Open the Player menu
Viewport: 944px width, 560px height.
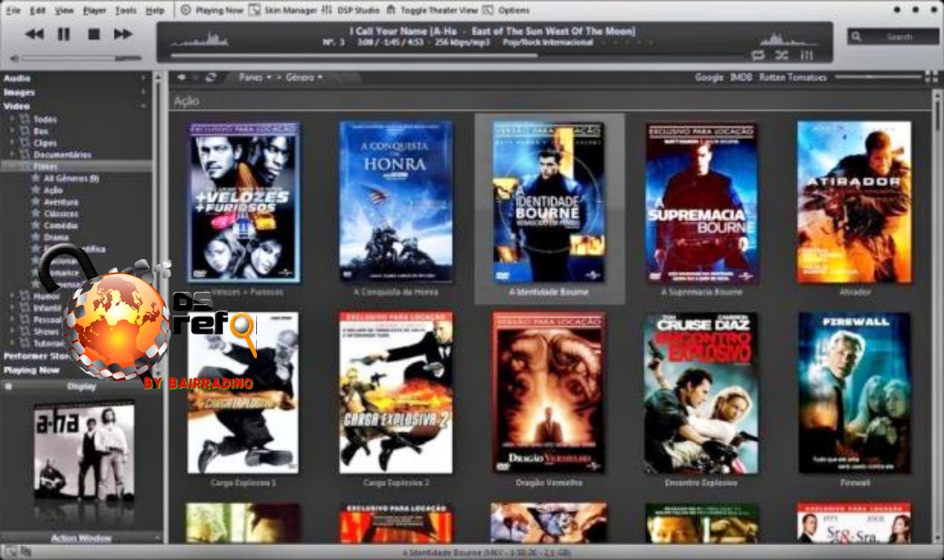pyautogui.click(x=94, y=10)
